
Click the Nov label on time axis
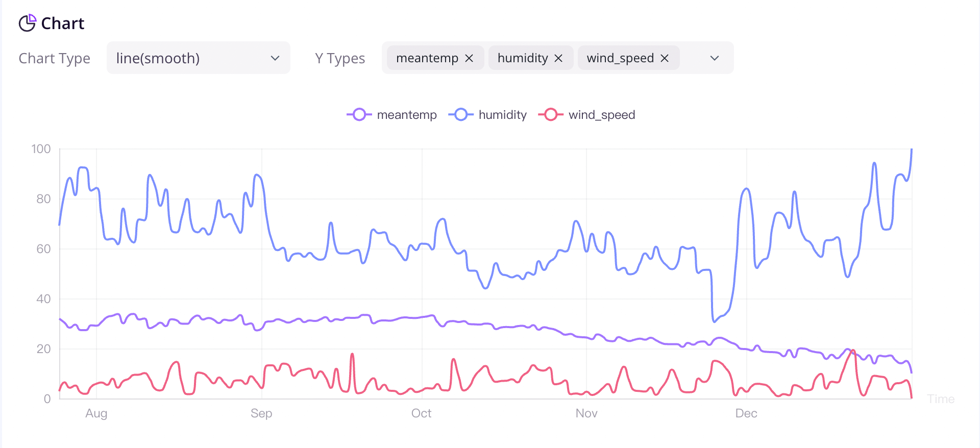(586, 413)
